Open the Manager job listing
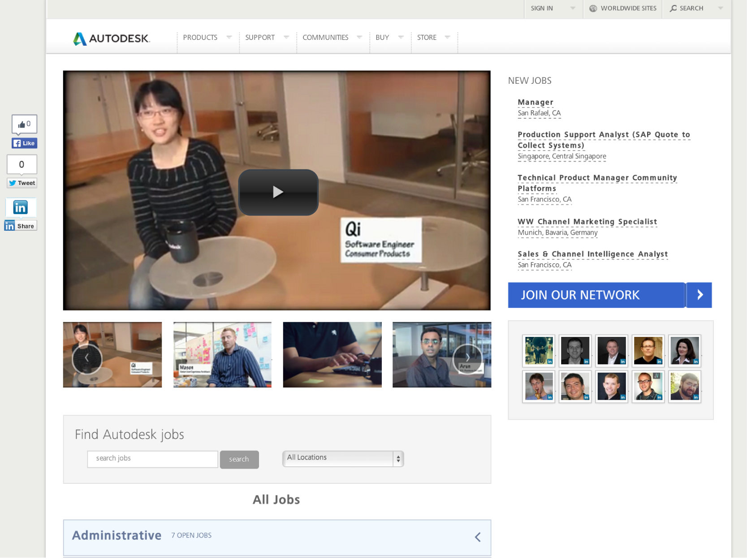Viewport: 747px width, 560px height. pyautogui.click(x=535, y=102)
